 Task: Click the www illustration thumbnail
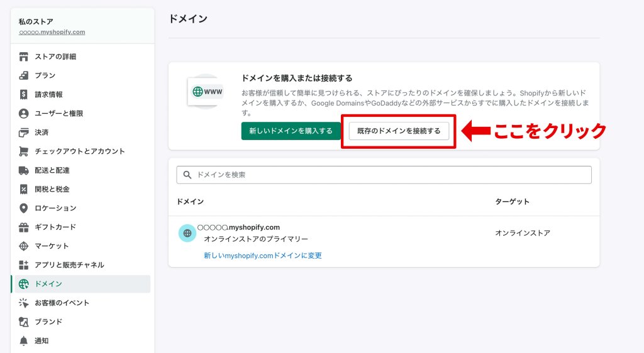click(206, 92)
